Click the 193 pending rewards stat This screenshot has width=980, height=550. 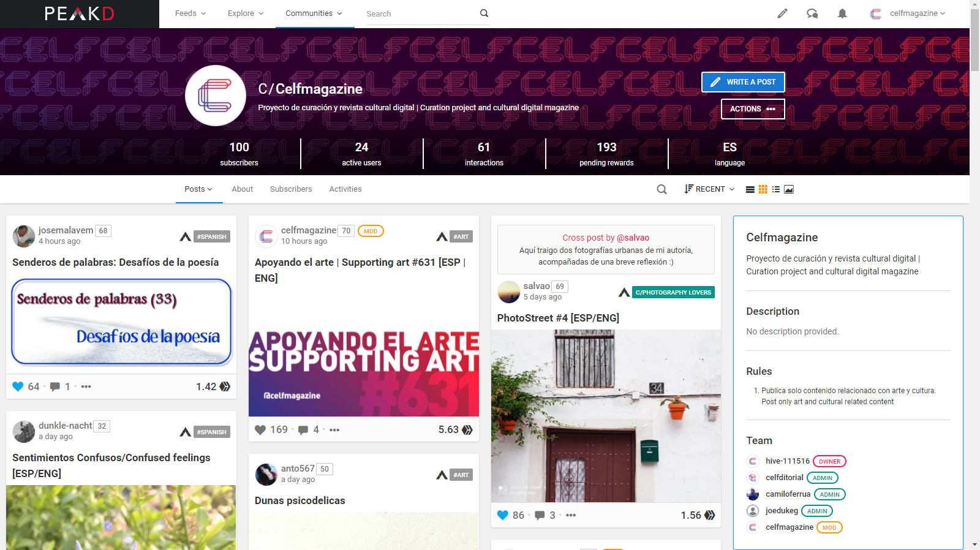(606, 154)
